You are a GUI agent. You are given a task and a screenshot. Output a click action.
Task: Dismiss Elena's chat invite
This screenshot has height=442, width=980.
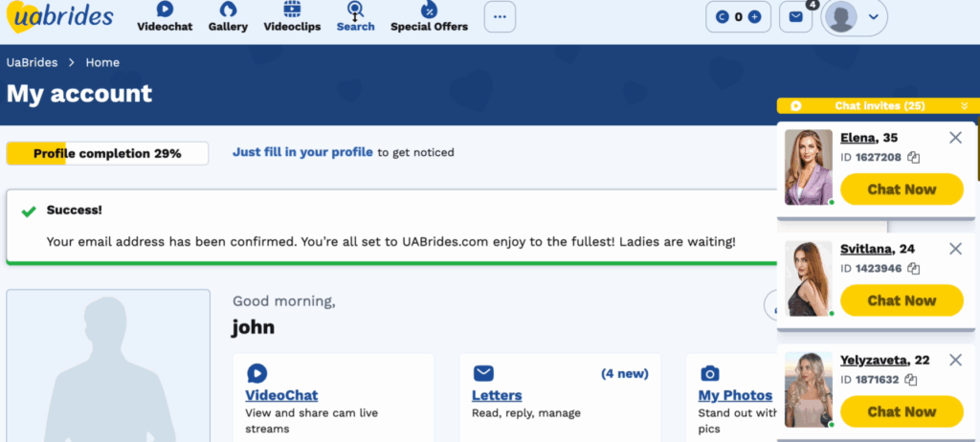pos(955,138)
